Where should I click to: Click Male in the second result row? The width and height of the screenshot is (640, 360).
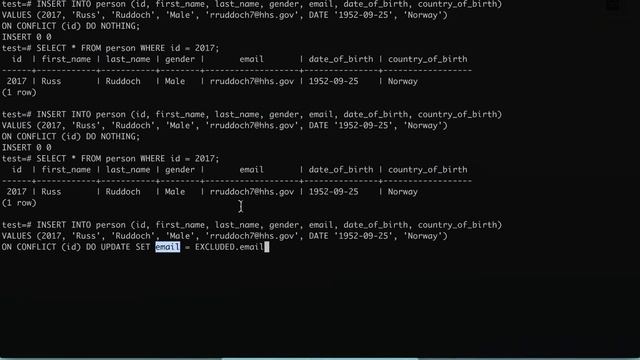click(x=175, y=192)
